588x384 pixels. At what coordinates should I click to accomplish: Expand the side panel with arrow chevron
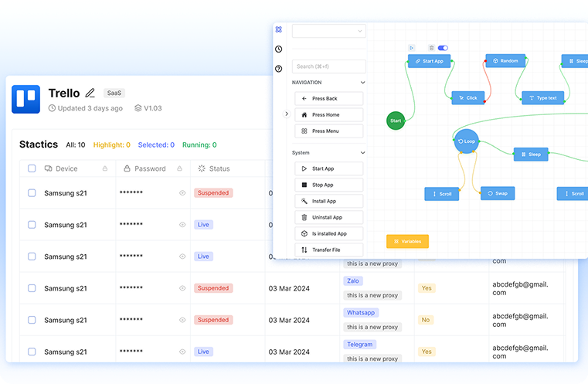(x=287, y=114)
